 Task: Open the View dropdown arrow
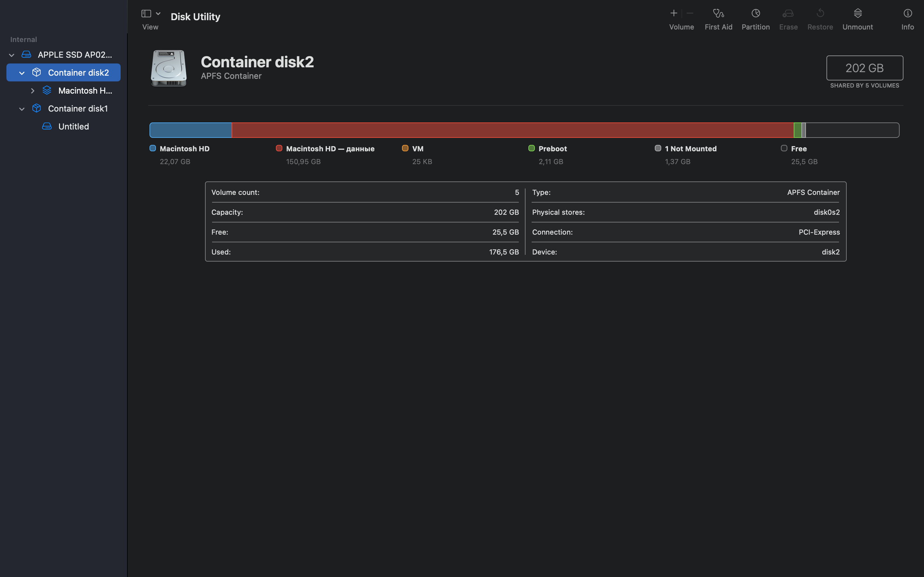tap(158, 14)
